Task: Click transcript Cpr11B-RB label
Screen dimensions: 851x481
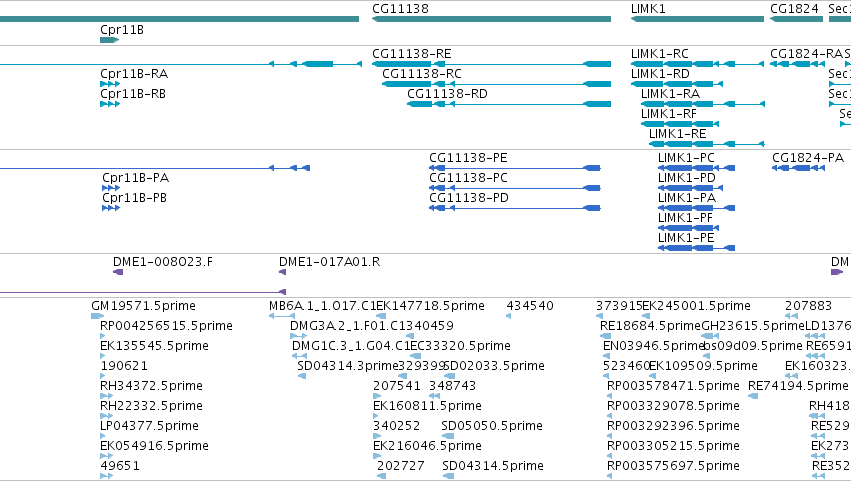Action: point(133,94)
